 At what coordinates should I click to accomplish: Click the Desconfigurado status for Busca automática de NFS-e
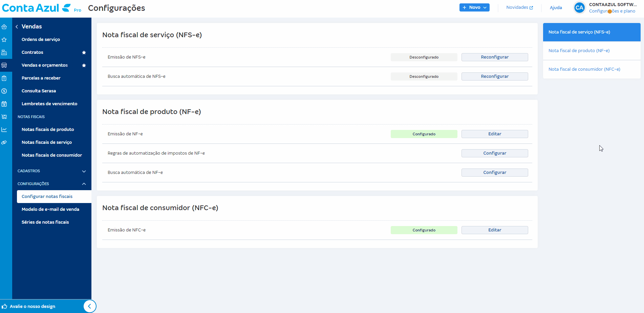[424, 76]
